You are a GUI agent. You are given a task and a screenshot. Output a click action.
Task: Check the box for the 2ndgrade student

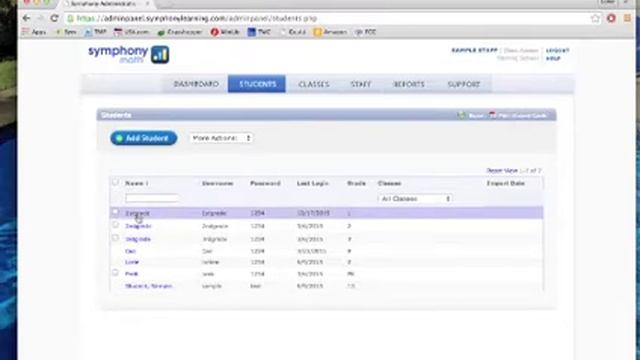tap(116, 225)
